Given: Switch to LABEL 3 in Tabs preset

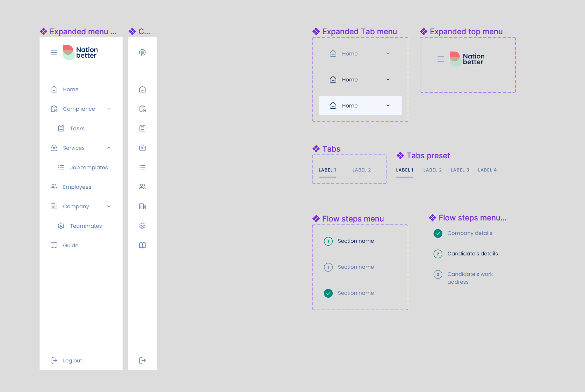Looking at the screenshot, I should [x=460, y=170].
